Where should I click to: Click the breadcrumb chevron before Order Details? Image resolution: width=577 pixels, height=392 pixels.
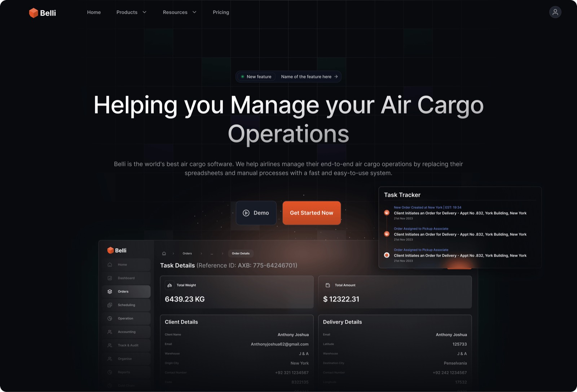223,253
